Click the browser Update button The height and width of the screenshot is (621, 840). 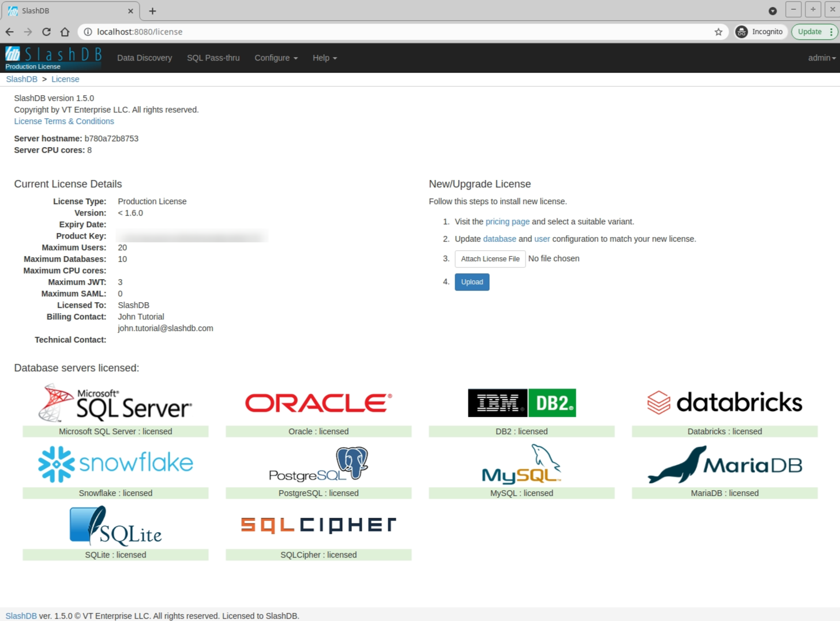point(809,32)
